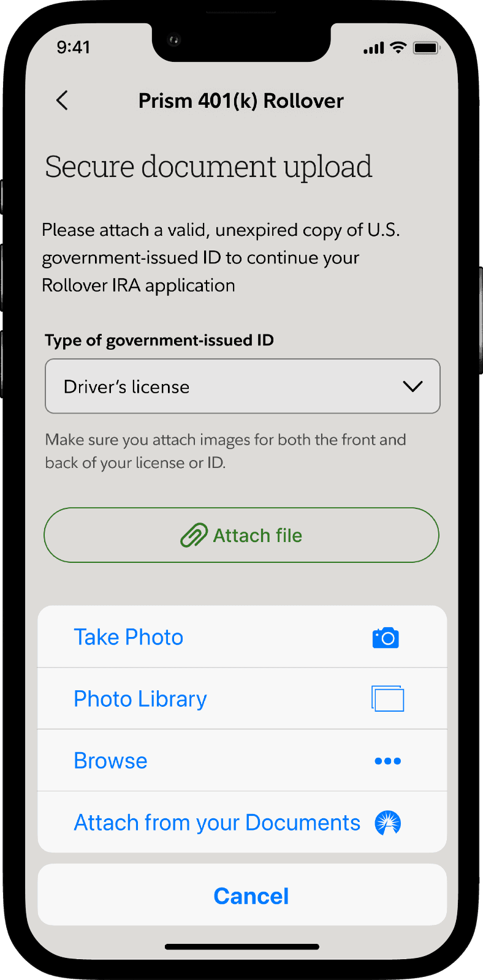The height and width of the screenshot is (980, 483).
Task: Click the stacked photos library icon
Action: 387,699
